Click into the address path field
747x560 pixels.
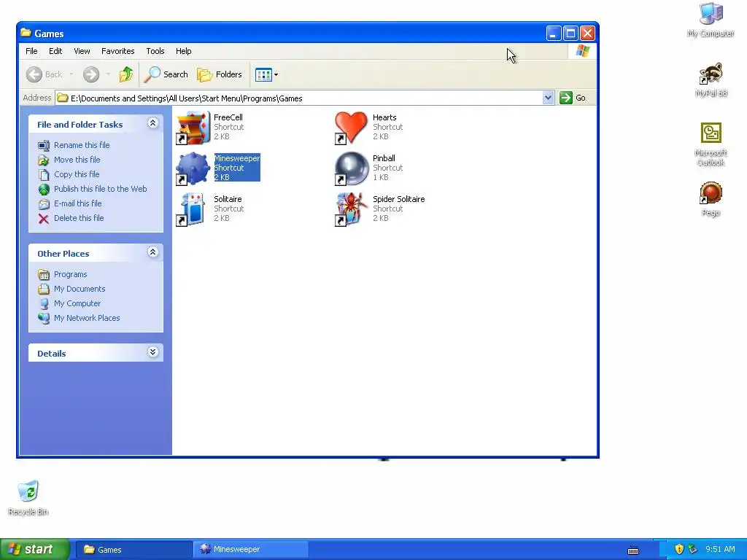(299, 98)
